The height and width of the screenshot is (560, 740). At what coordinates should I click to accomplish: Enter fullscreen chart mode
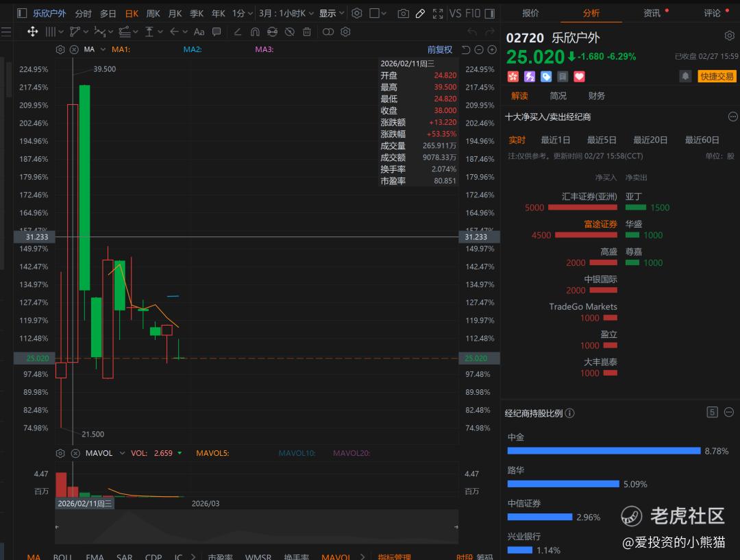(438, 13)
